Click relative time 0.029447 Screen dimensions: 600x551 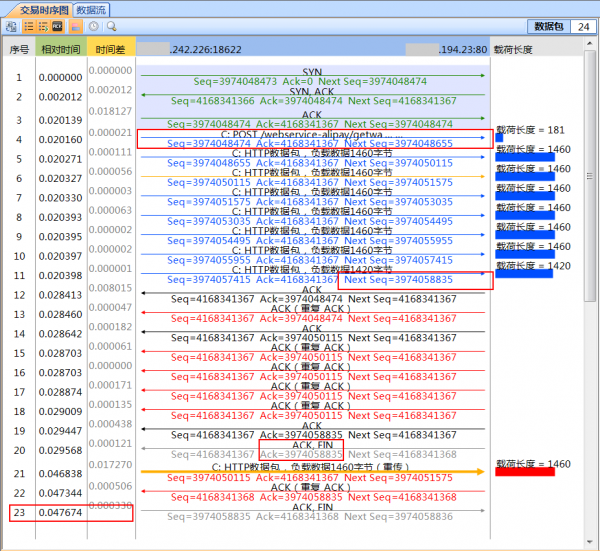point(60,431)
